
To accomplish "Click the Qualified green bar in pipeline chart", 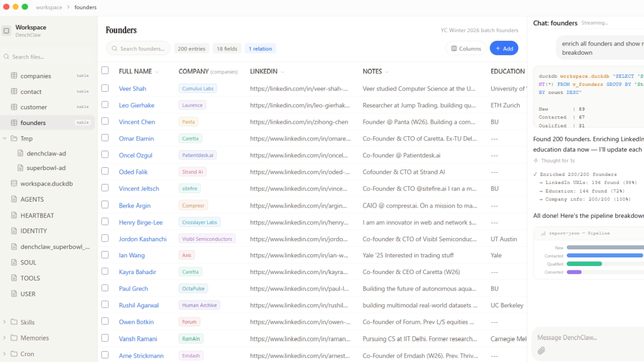I will pyautogui.click(x=584, y=264).
